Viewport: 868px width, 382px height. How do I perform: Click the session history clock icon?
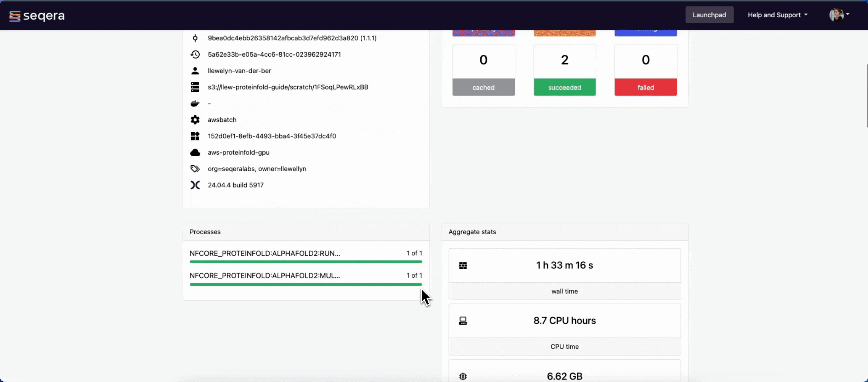(x=195, y=54)
